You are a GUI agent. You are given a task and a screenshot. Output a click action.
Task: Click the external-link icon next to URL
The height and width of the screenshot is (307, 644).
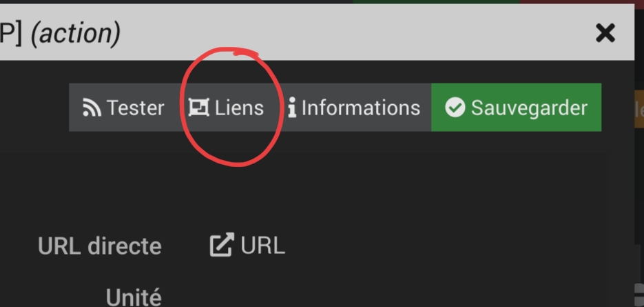click(221, 246)
